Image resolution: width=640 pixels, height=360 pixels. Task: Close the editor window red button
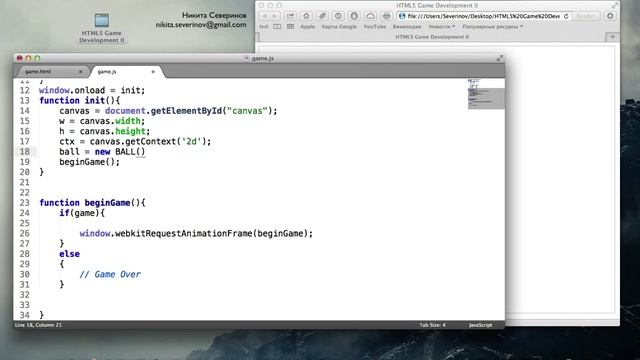point(20,58)
